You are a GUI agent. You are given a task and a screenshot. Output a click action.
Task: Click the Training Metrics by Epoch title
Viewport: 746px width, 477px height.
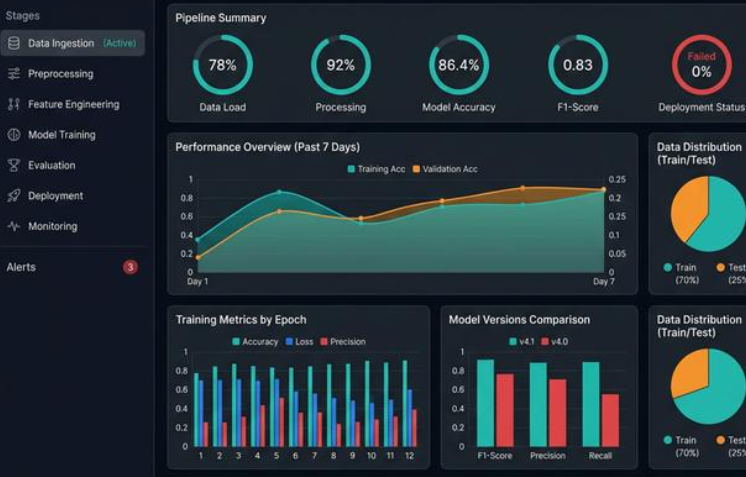(x=241, y=320)
